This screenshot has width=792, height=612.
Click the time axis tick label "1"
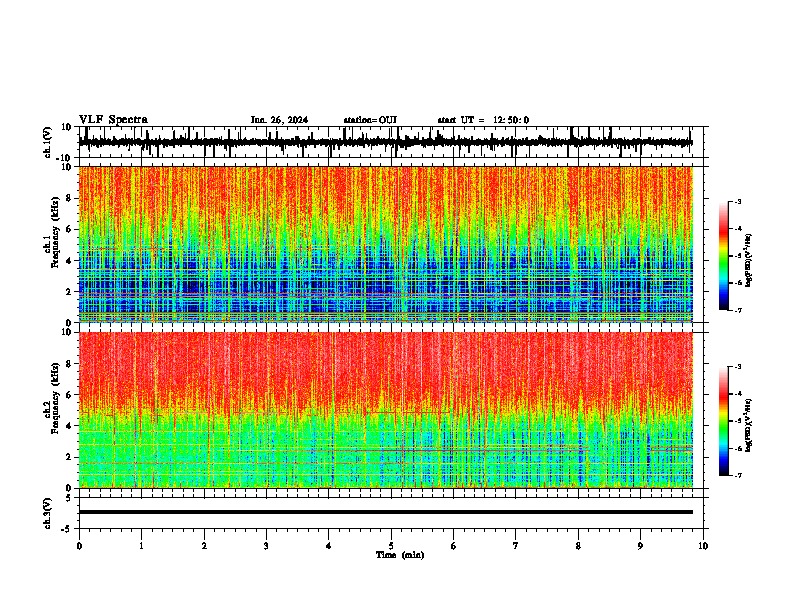(x=141, y=546)
